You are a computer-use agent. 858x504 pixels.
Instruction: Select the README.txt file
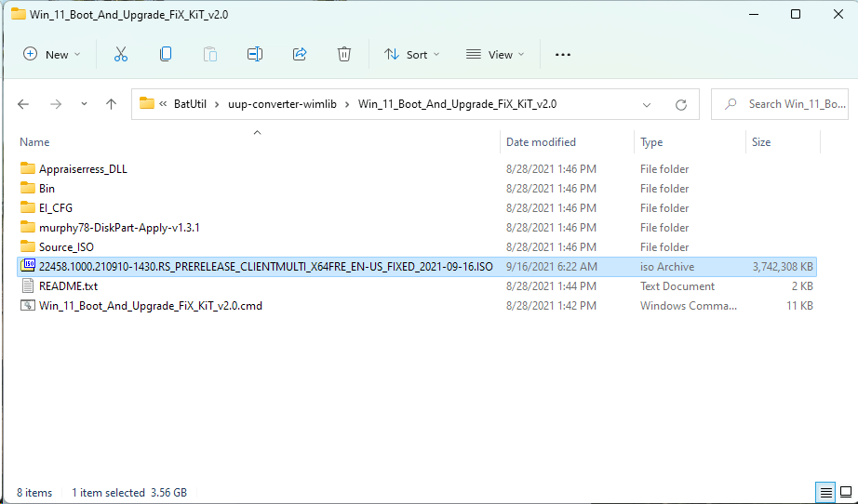click(68, 286)
